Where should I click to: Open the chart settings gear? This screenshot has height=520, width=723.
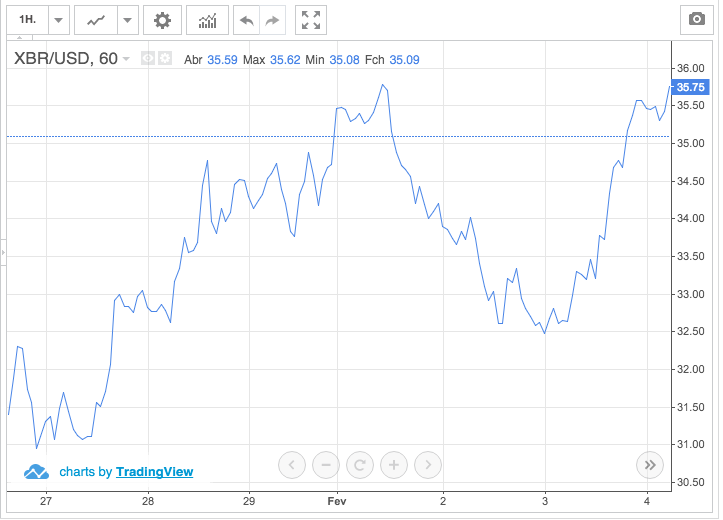pyautogui.click(x=162, y=20)
